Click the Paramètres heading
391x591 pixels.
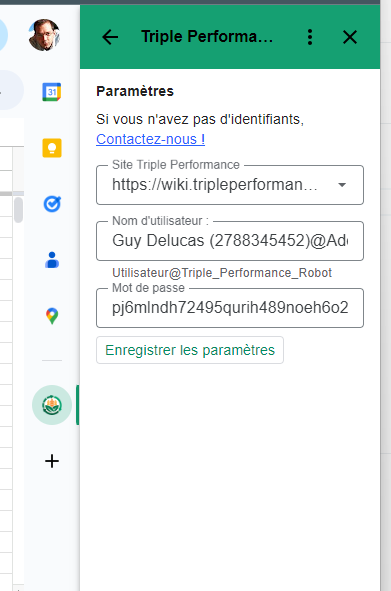(x=135, y=91)
